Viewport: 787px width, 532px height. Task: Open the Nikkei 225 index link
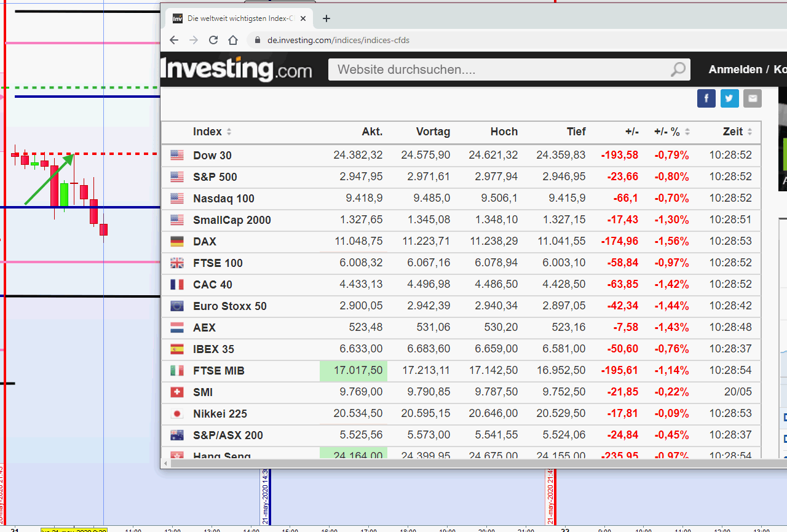pyautogui.click(x=219, y=414)
